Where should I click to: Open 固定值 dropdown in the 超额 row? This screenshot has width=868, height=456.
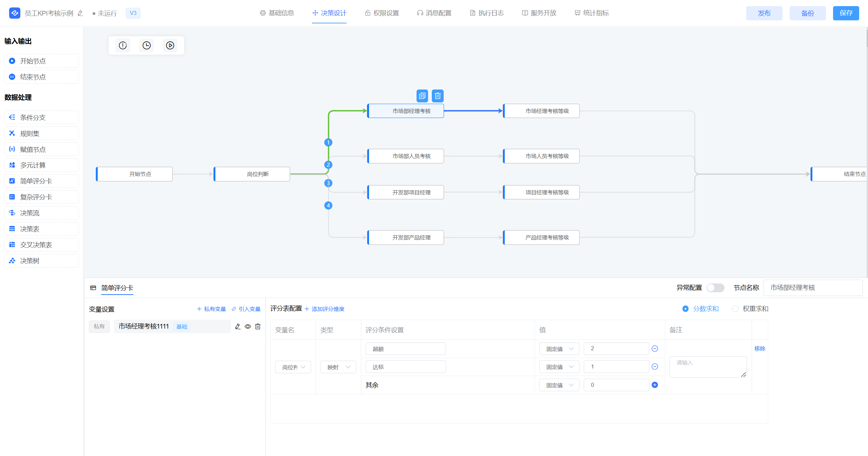point(559,349)
